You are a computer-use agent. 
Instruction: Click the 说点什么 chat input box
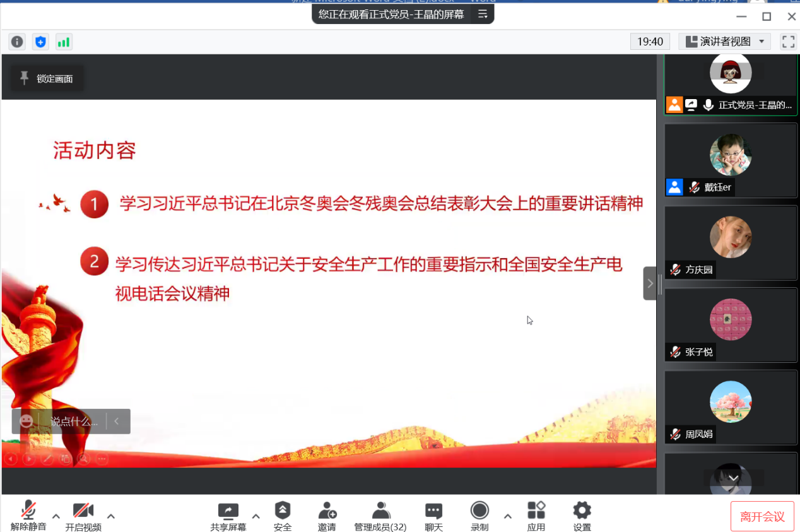coord(74,422)
